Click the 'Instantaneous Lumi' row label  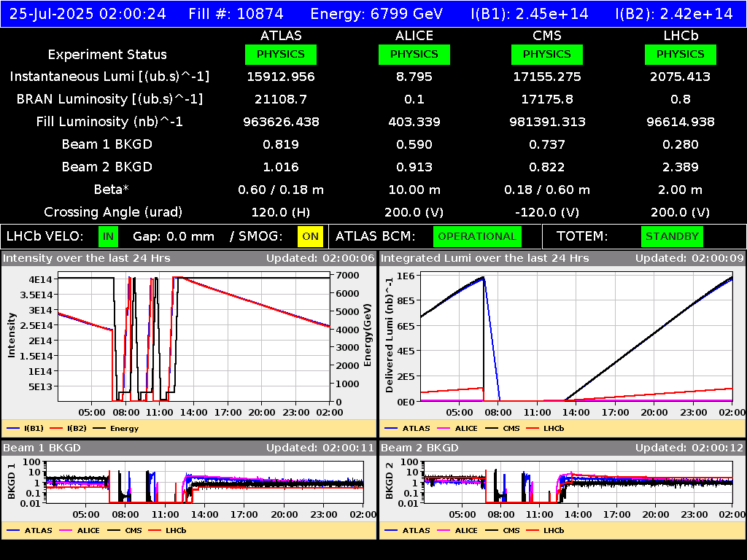pos(109,77)
